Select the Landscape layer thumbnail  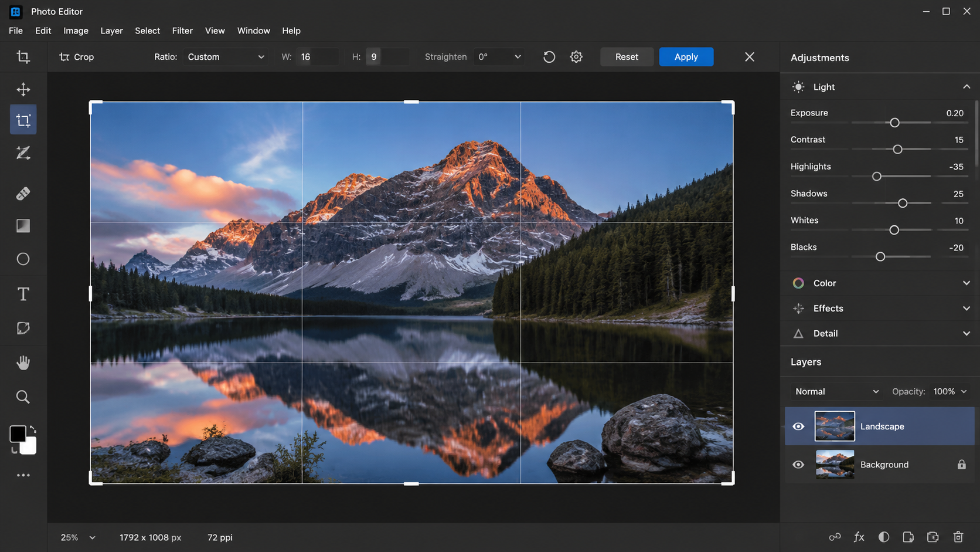tap(835, 426)
